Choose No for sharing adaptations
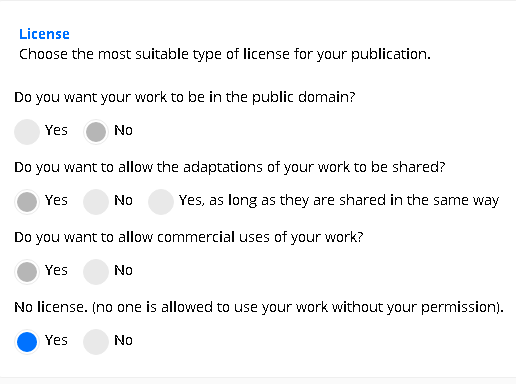This screenshot has height=384, width=516. 96,202
